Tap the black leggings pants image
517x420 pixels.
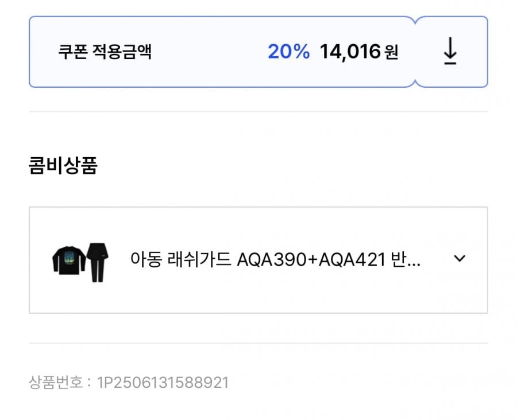tap(97, 263)
